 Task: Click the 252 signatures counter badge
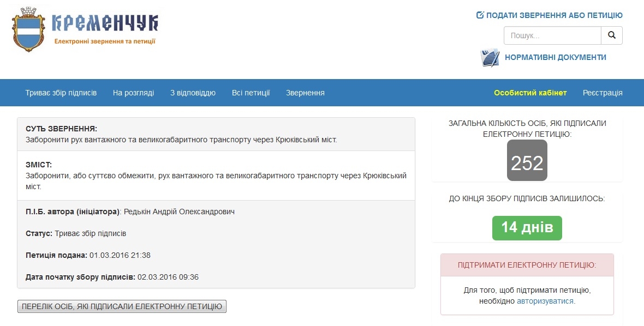pyautogui.click(x=527, y=161)
